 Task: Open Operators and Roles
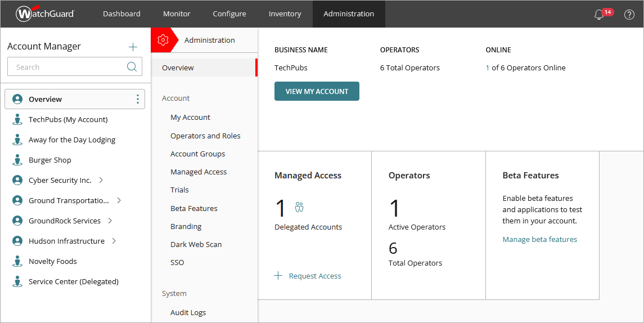coord(205,136)
